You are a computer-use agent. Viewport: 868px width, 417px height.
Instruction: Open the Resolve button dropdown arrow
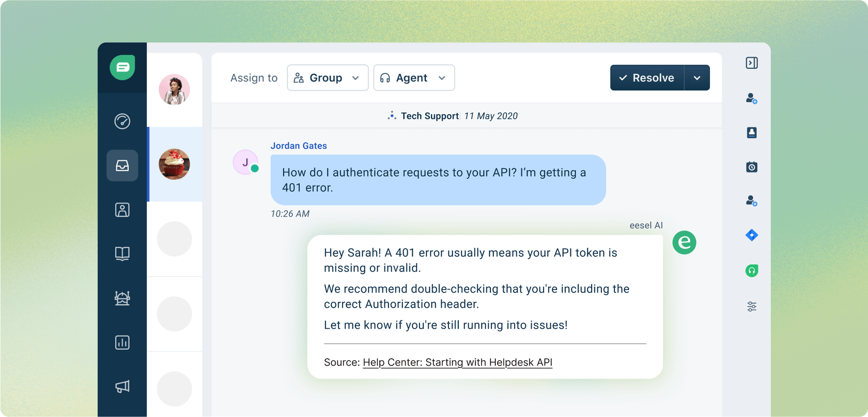[697, 78]
